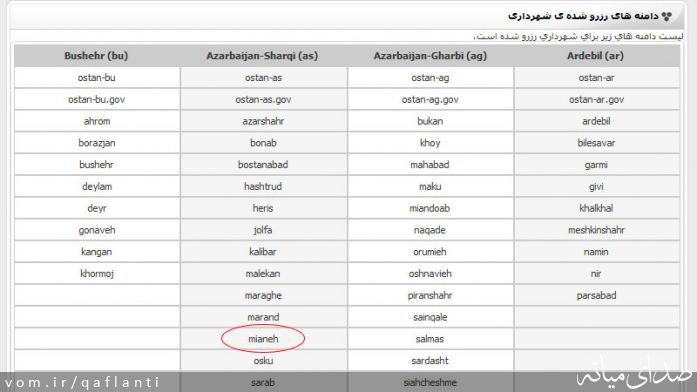Image resolution: width=697 pixels, height=392 pixels.
Task: Click the oshnavieh cell
Action: 430,274
